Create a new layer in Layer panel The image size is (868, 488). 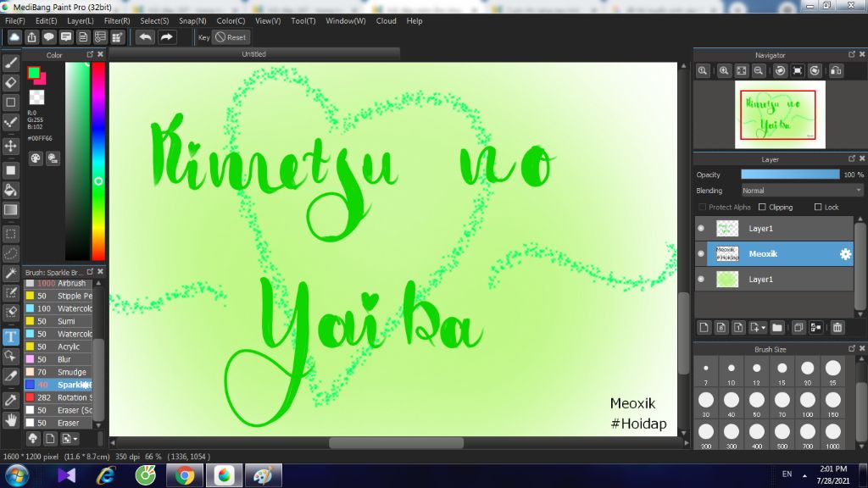click(704, 328)
